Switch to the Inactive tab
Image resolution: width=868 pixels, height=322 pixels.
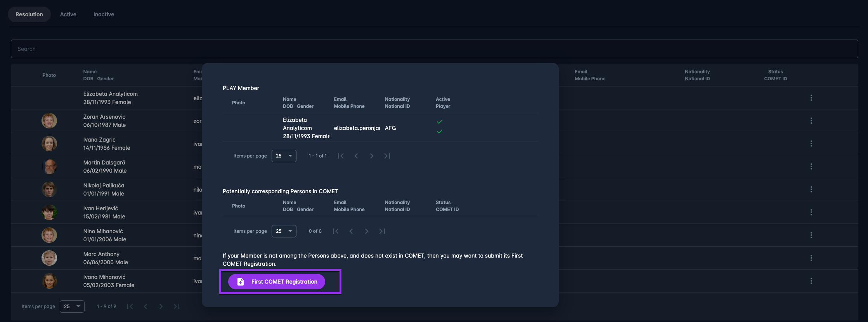[x=104, y=14]
